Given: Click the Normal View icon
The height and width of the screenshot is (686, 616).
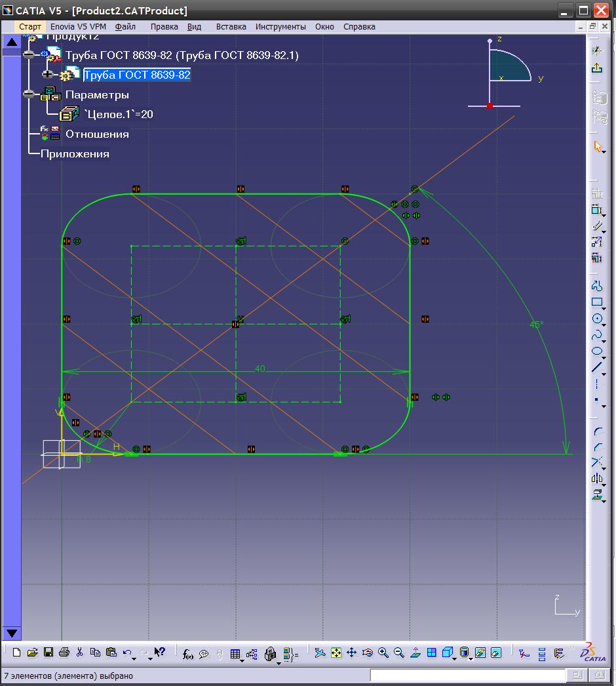Looking at the screenshot, I should [x=415, y=653].
